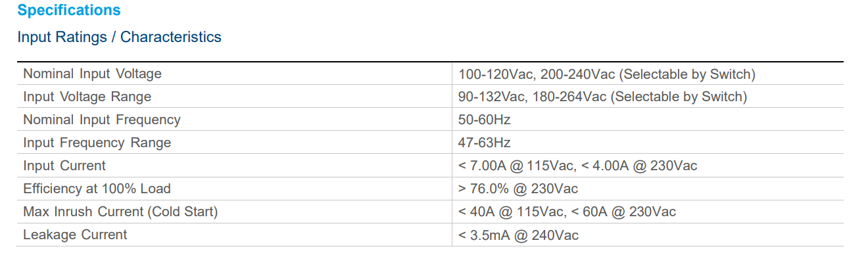Select the Efficiency at 100% Load label

point(97,189)
